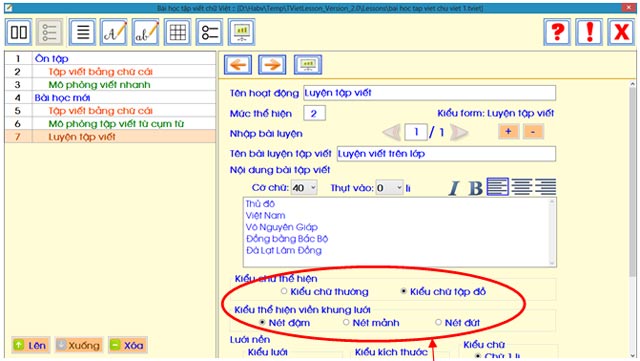Add an exercise with the plus button
The image size is (640, 361).
click(508, 131)
